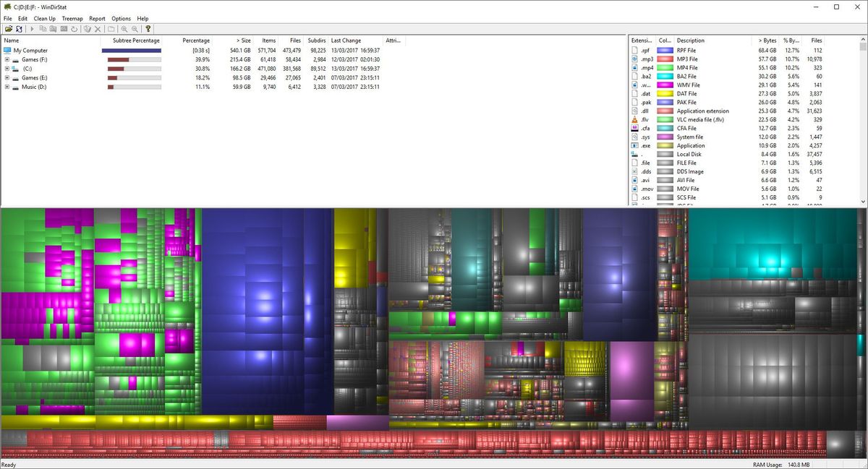Viewport: 868px width, 469px height.
Task: Select the Refresh All toolbar icon
Action: point(20,29)
